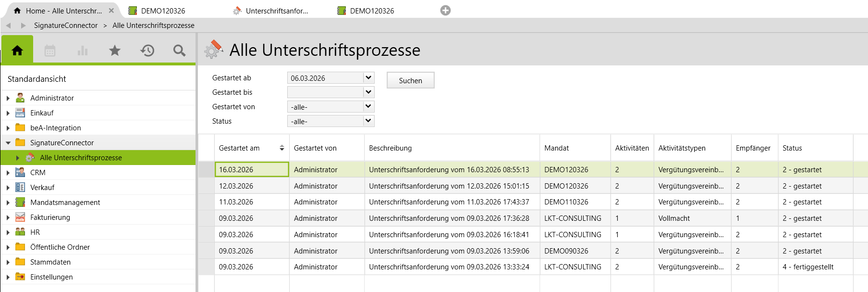This screenshot has height=292, width=868.
Task: Open the Status filter dropdown
Action: point(368,121)
